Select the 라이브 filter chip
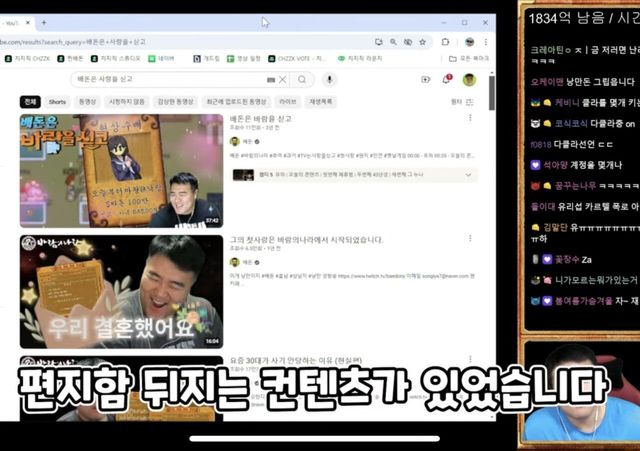This screenshot has width=640, height=451. point(287,102)
